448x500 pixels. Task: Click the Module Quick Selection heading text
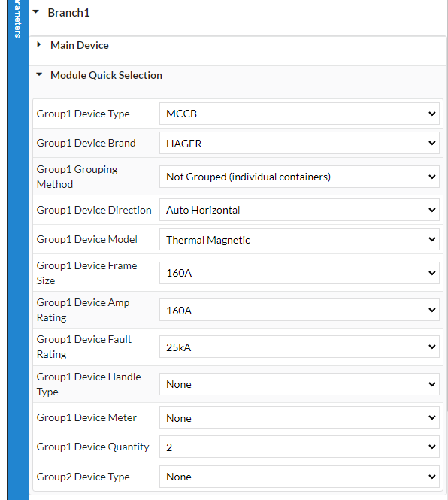tap(106, 75)
